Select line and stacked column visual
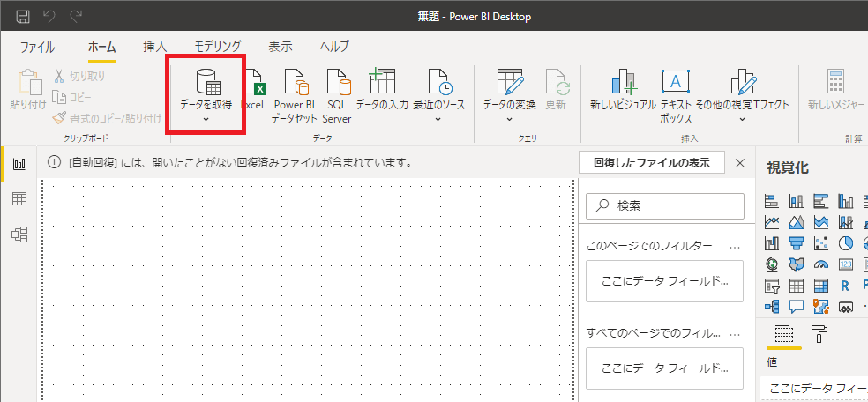 845,222
